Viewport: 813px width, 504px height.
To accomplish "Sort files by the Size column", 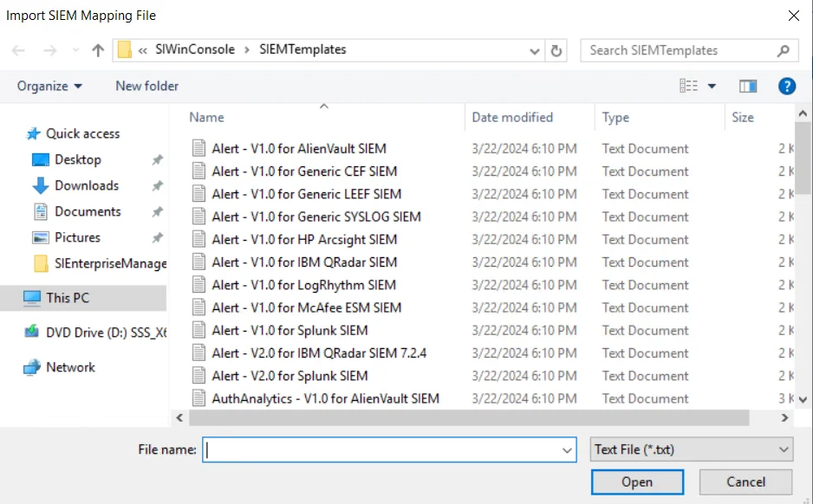I will coord(743,118).
